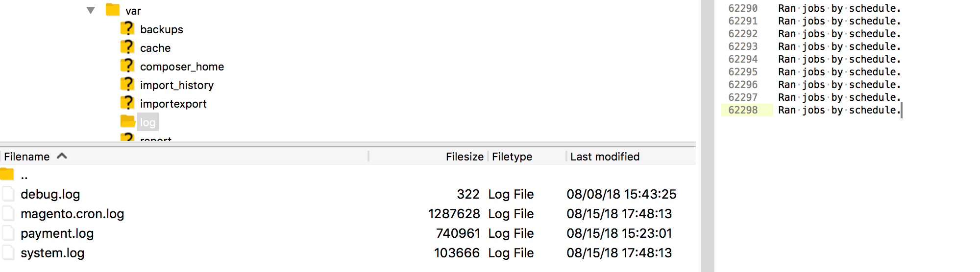Select system.log in the file list
Image resolution: width=980 pixels, height=272 pixels.
52,253
